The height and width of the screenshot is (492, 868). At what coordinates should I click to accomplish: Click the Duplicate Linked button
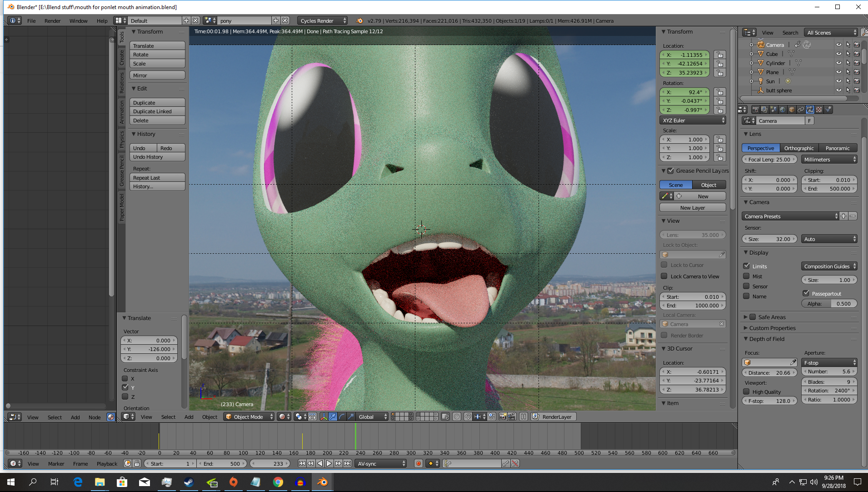157,111
